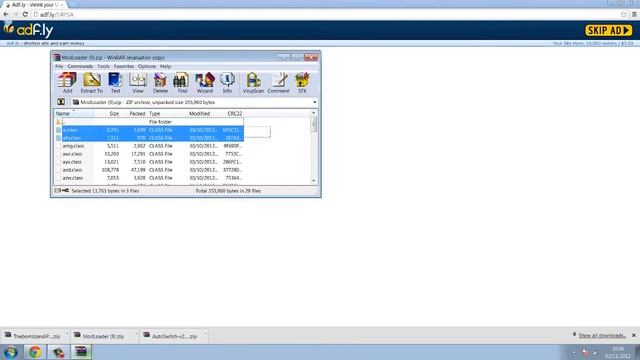Open the Options menu
The height and width of the screenshot is (360, 640).
tap(147, 66)
